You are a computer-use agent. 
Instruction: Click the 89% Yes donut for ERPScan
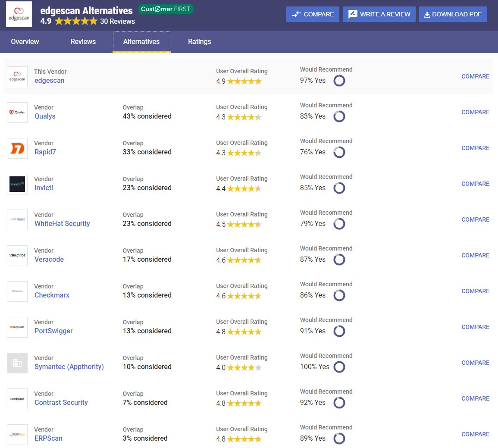[x=339, y=439]
